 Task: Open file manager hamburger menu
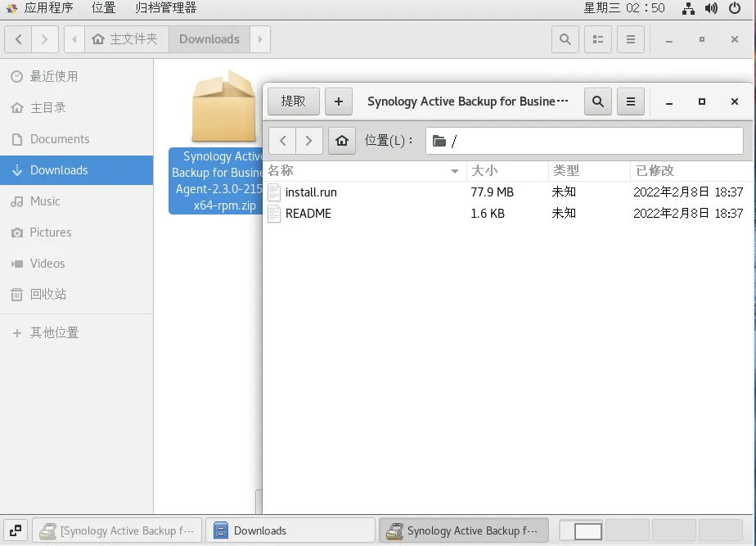pos(630,39)
